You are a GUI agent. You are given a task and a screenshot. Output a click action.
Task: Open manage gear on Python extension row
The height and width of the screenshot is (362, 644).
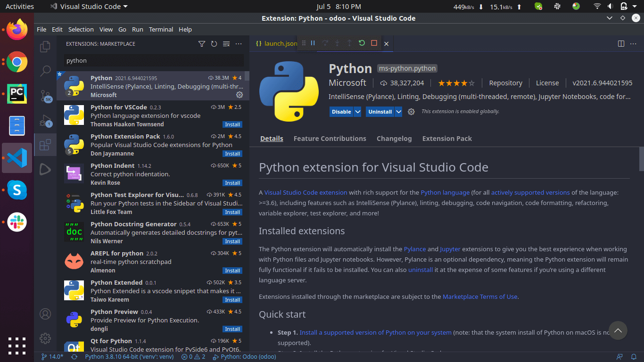point(239,95)
